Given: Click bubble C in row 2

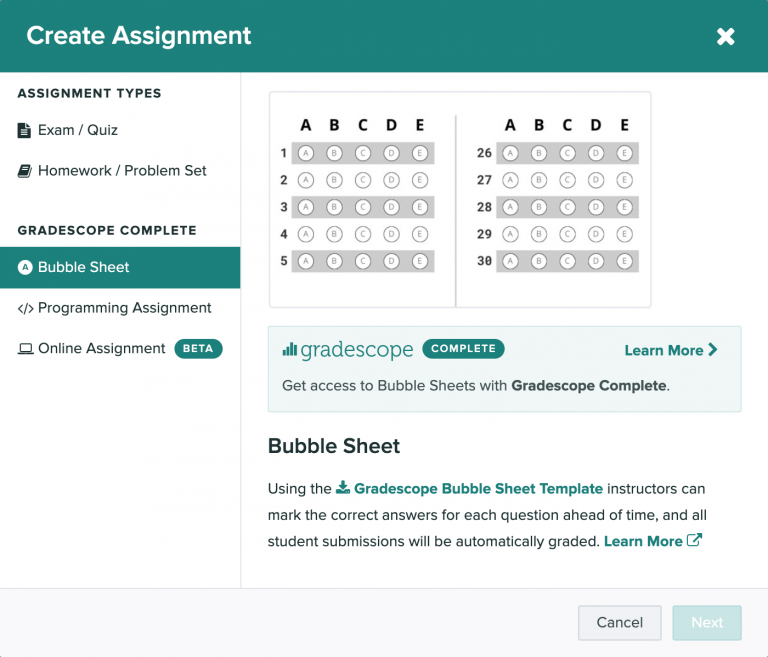Looking at the screenshot, I should click(363, 180).
